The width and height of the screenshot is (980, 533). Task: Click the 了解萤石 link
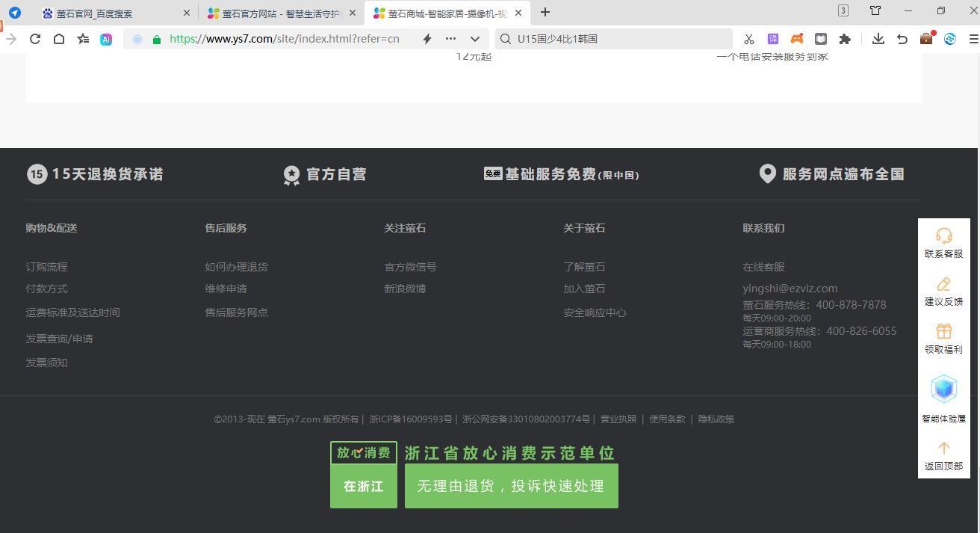tap(584, 267)
